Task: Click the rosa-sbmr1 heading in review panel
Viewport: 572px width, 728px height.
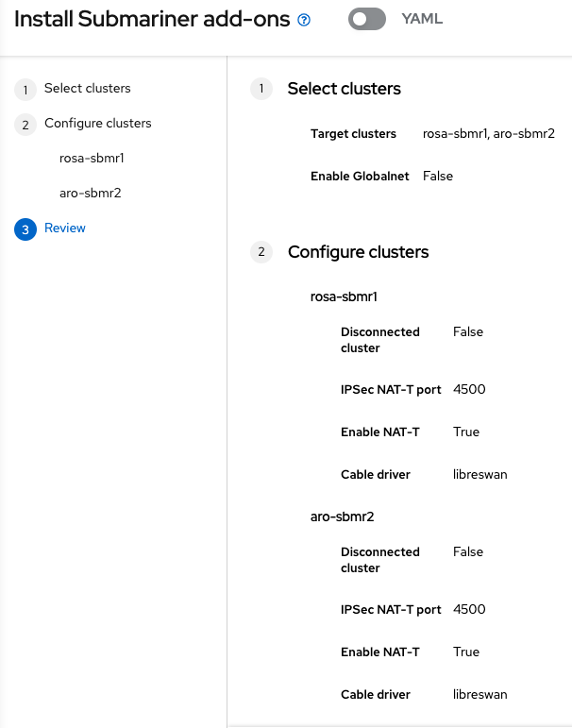Action: click(x=344, y=297)
